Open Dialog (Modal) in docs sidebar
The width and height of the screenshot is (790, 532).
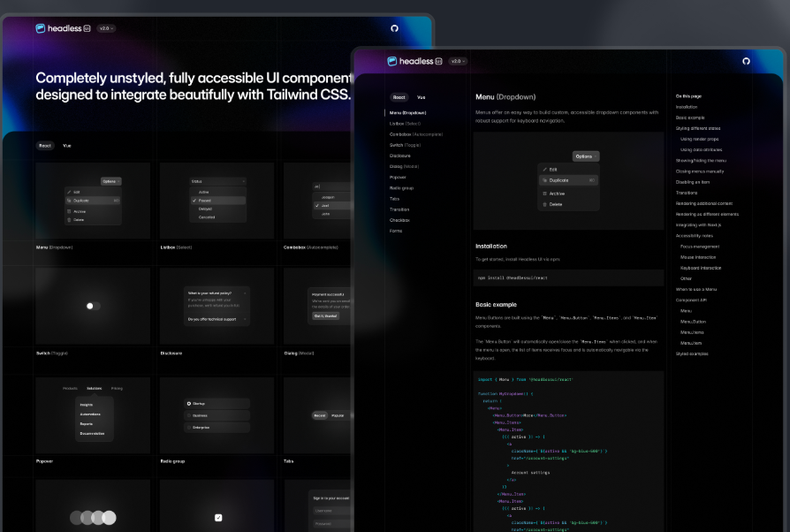point(404,166)
